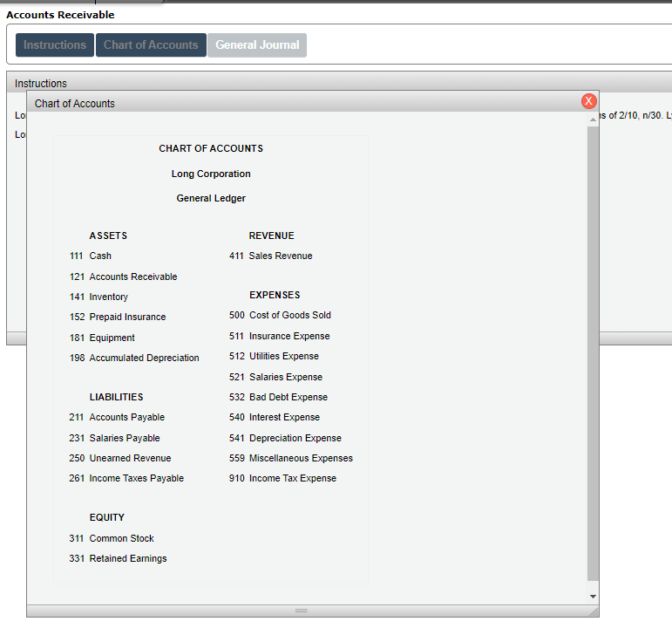Click the EXPENSES section heading
Viewport: 672px width, 635px height.
[x=275, y=296]
